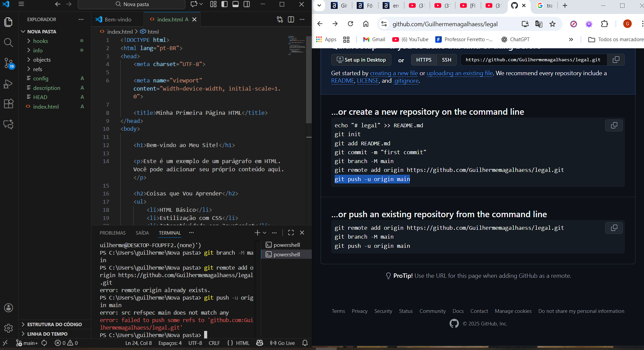
Task: Open Run and Debug view
Action: coord(9,84)
